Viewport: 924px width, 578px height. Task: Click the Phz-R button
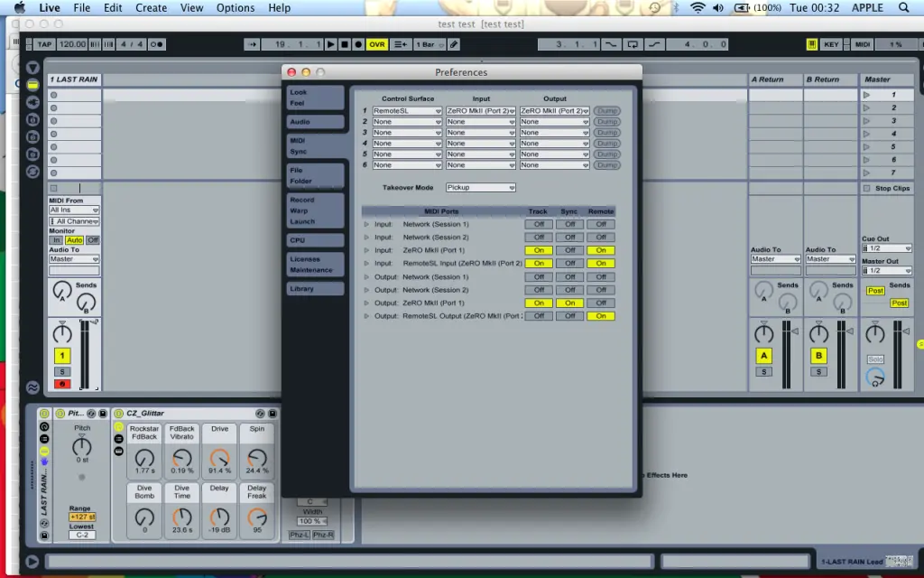coord(323,535)
